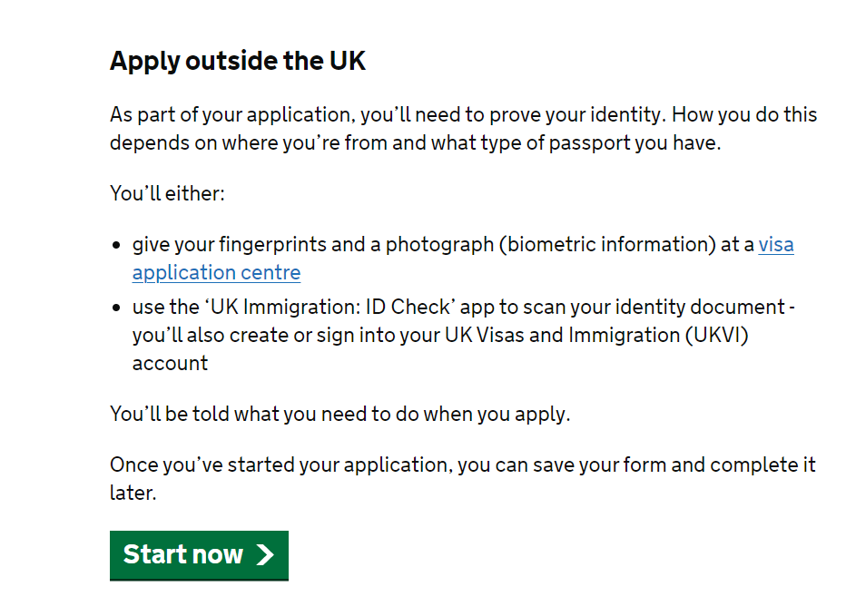Click the arrow chevron inside Start now
This screenshot has width=846, height=616.
[265, 555]
